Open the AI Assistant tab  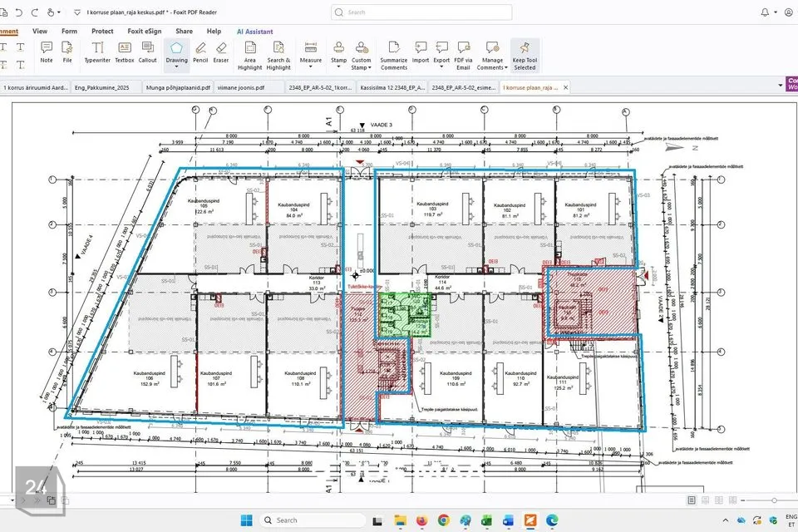(x=254, y=31)
